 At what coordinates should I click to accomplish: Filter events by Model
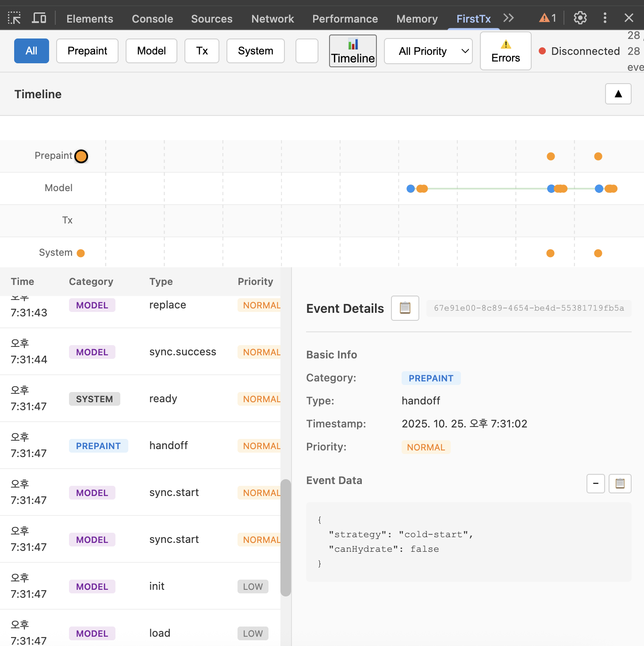click(151, 51)
